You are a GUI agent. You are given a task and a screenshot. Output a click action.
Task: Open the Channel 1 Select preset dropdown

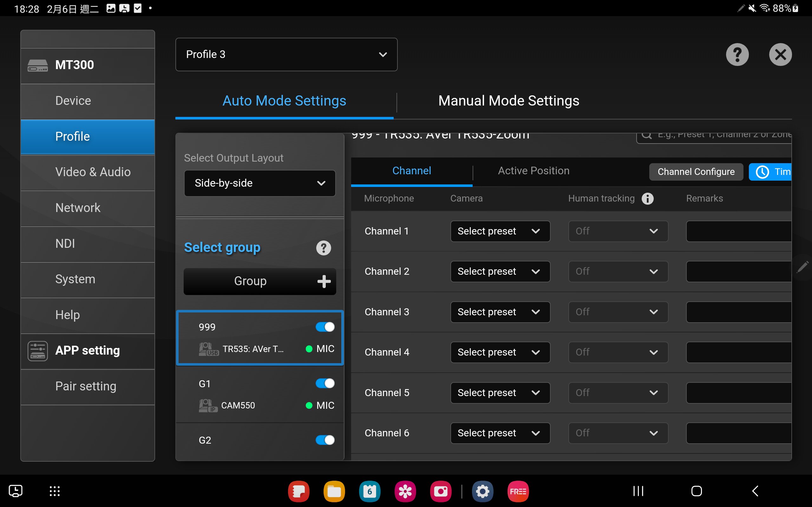tap(500, 231)
